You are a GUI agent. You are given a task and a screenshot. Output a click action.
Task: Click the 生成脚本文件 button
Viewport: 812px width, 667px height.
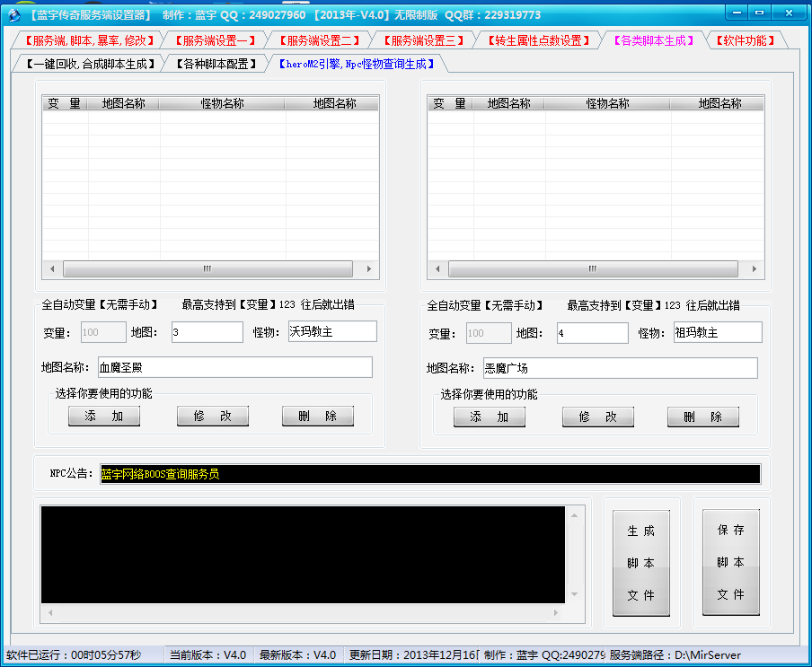pyautogui.click(x=641, y=563)
